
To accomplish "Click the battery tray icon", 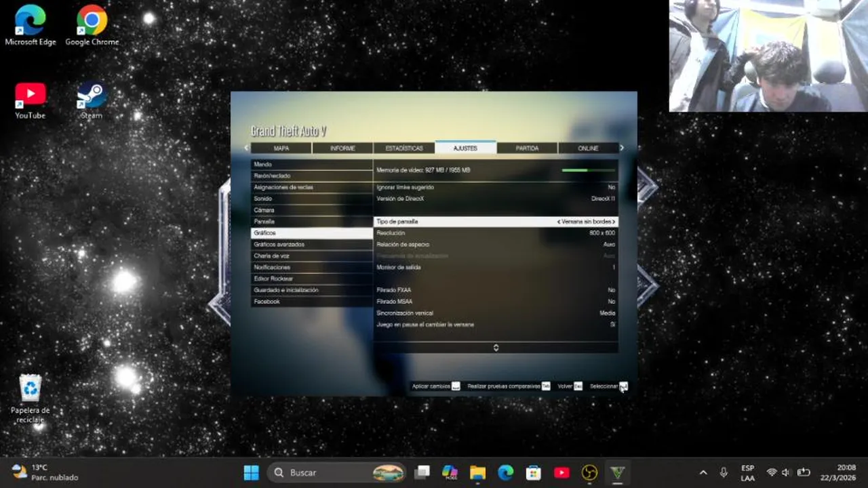I will (804, 472).
